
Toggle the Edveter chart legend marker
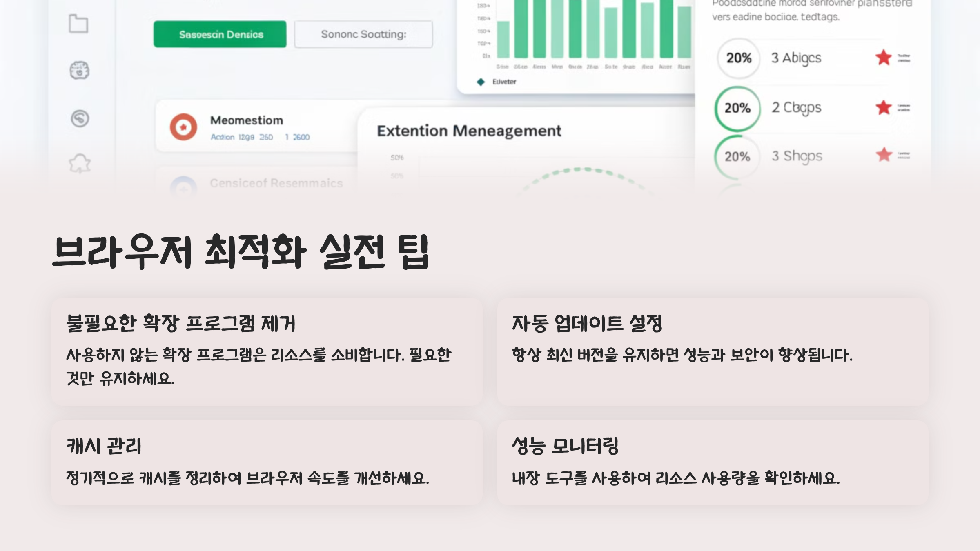481,82
